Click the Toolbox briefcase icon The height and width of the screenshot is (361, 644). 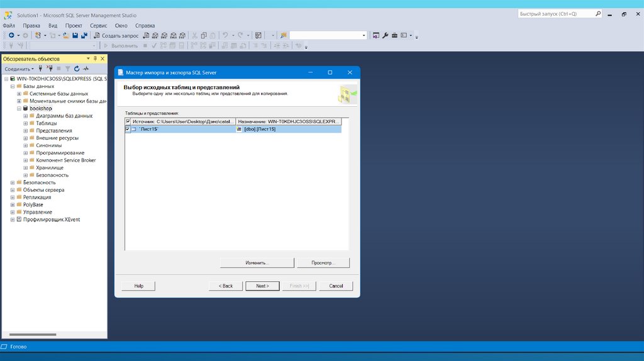[394, 35]
